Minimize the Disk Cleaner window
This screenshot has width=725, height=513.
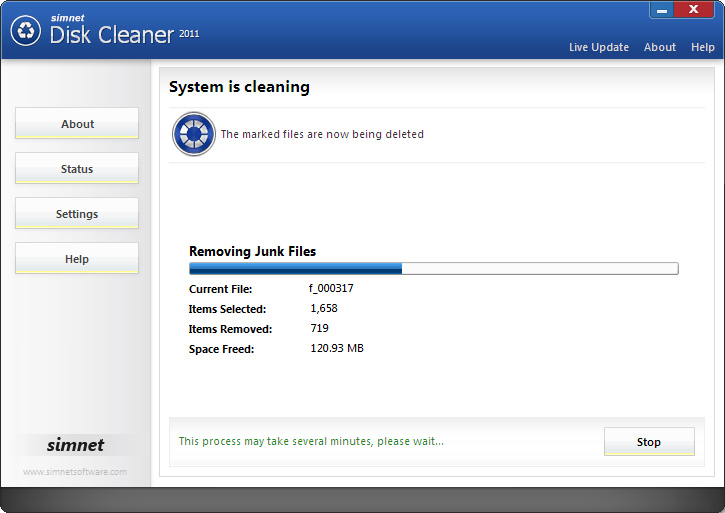[x=663, y=10]
